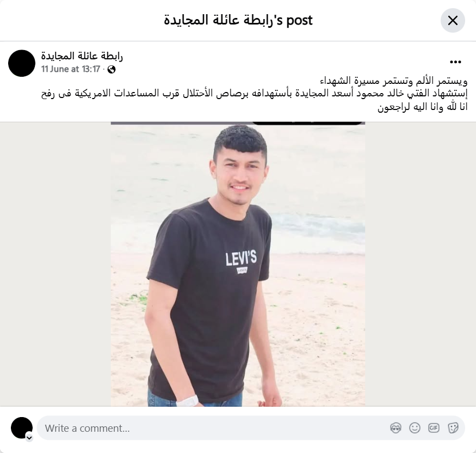
Task: Click the Arabic post caption text
Action: tap(255, 94)
